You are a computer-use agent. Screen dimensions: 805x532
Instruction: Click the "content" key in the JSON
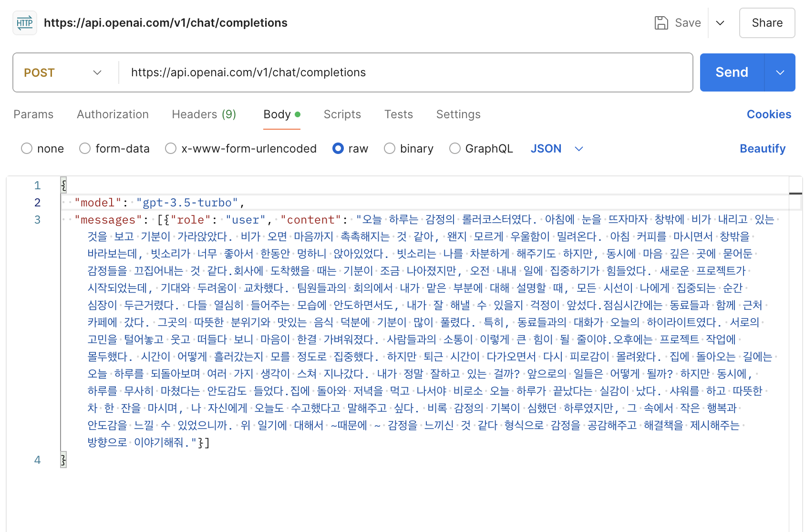(311, 220)
